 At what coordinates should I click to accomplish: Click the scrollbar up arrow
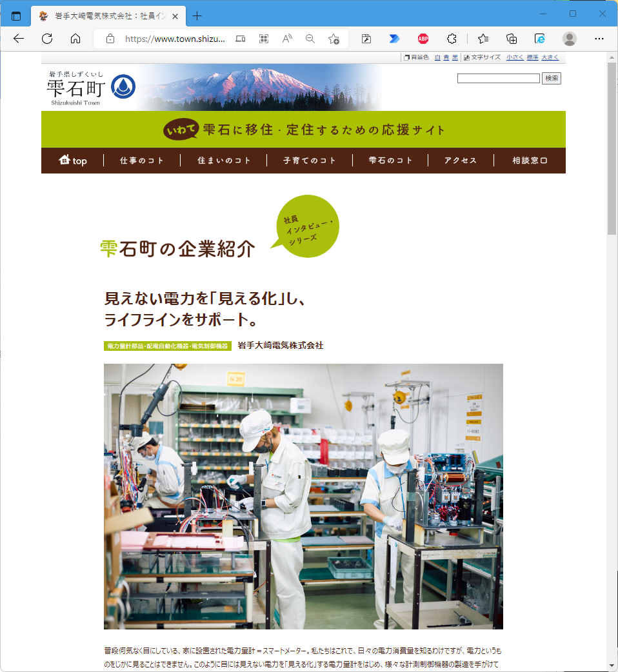612,57
